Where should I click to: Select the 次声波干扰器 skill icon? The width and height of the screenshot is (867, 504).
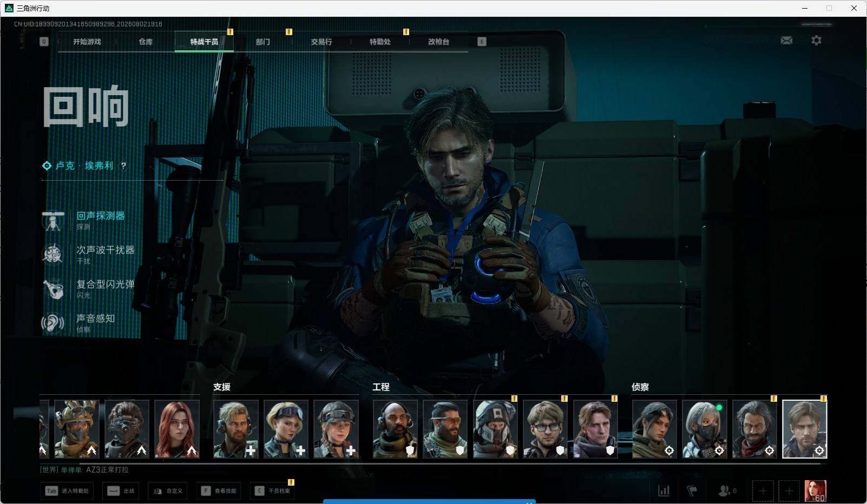pyautogui.click(x=53, y=254)
